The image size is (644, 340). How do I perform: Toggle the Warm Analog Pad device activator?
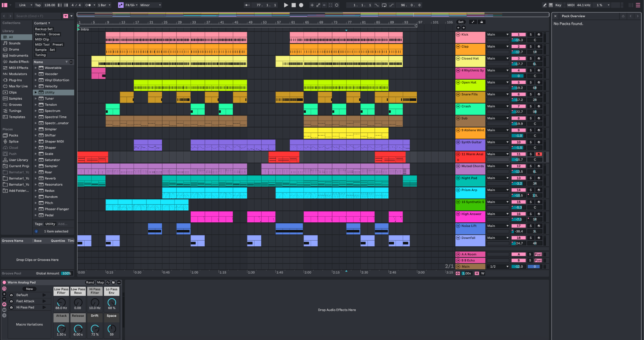point(4,282)
